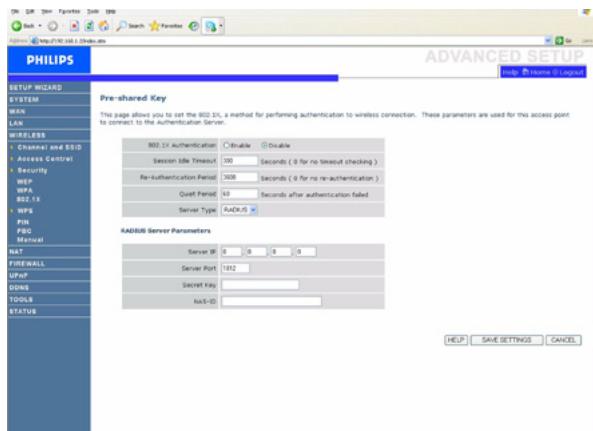Viewport: 593px width, 431px height.
Task: Click the second Server IP octet field
Action: pos(256,252)
